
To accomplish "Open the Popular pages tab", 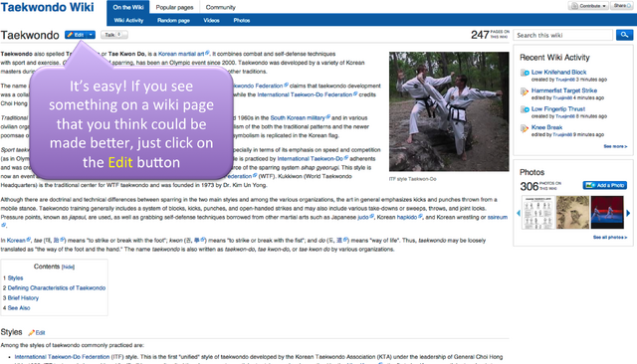I will (x=175, y=7).
